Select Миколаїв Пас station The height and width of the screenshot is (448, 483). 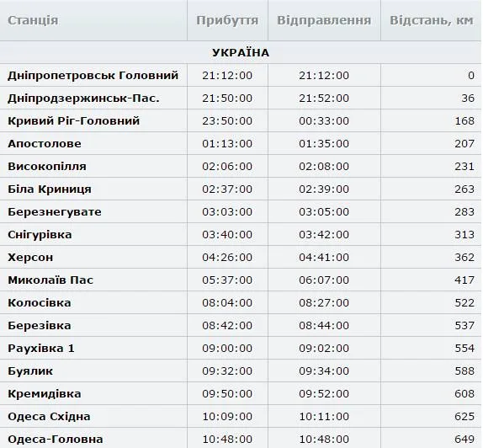pos(50,280)
